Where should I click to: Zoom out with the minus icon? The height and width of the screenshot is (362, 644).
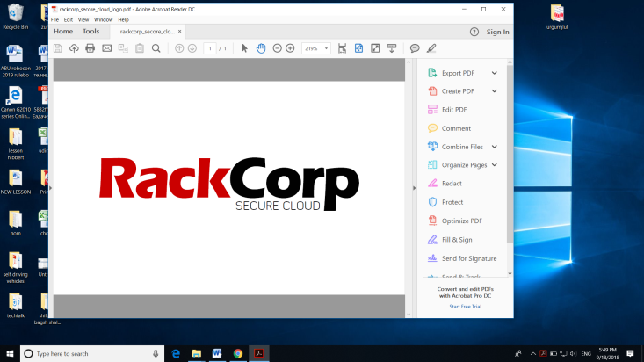(278, 48)
